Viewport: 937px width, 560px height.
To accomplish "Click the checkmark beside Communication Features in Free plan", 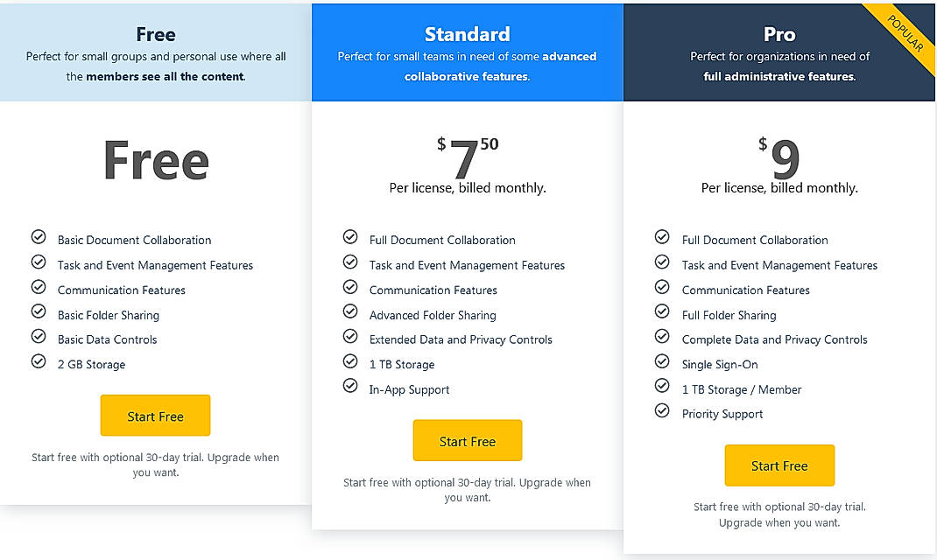I will click(x=39, y=286).
